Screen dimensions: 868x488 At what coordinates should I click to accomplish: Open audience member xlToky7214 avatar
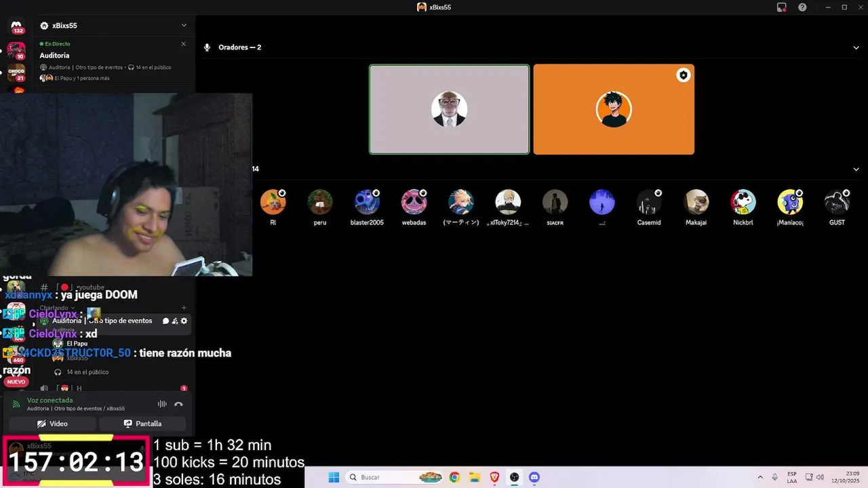508,202
